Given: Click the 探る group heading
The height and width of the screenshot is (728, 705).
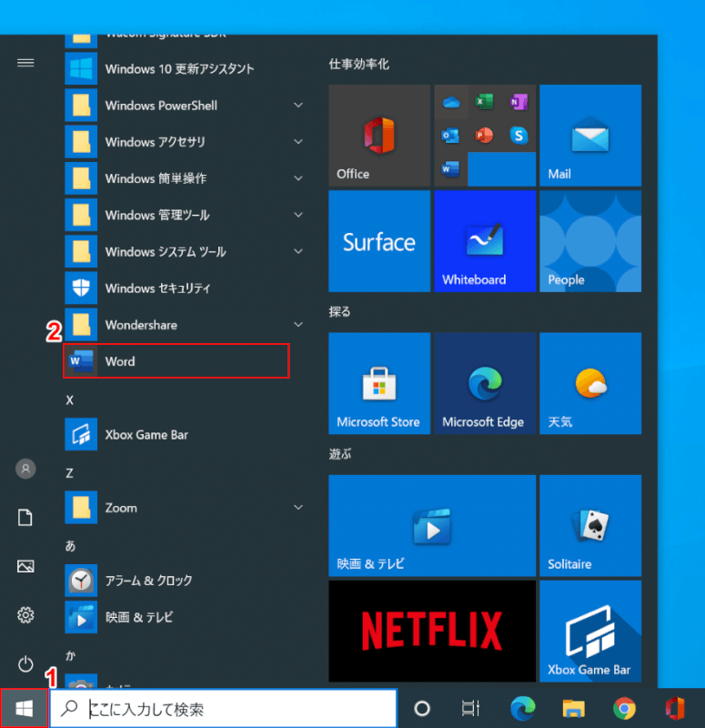Looking at the screenshot, I should click(x=339, y=311).
